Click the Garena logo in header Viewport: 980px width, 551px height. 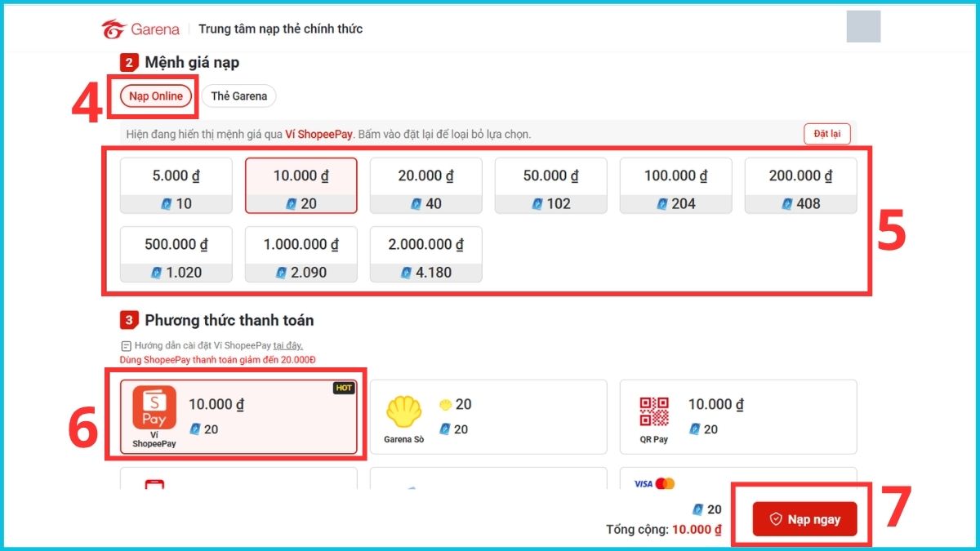(140, 29)
